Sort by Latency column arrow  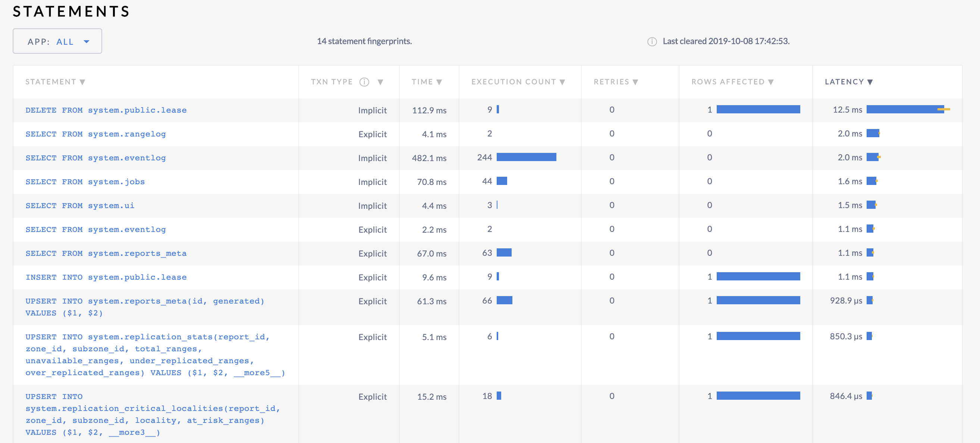(x=870, y=82)
